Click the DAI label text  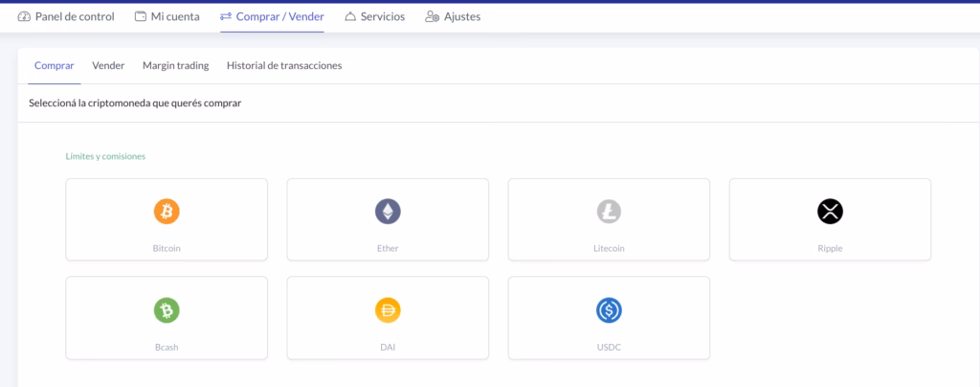(388, 347)
